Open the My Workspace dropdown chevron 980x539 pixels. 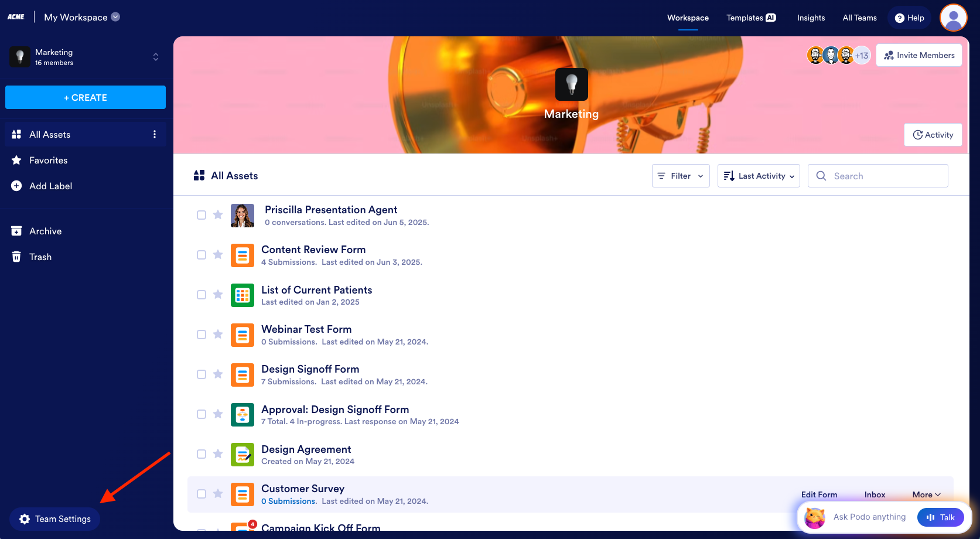[115, 17]
